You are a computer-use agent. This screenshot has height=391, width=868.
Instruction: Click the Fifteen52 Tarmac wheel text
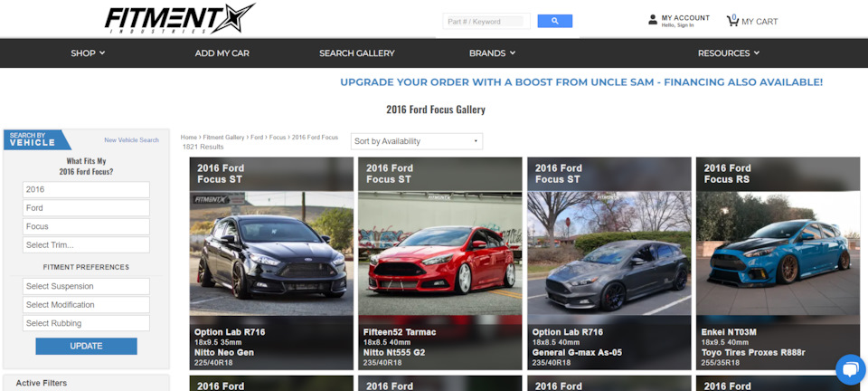pyautogui.click(x=400, y=332)
